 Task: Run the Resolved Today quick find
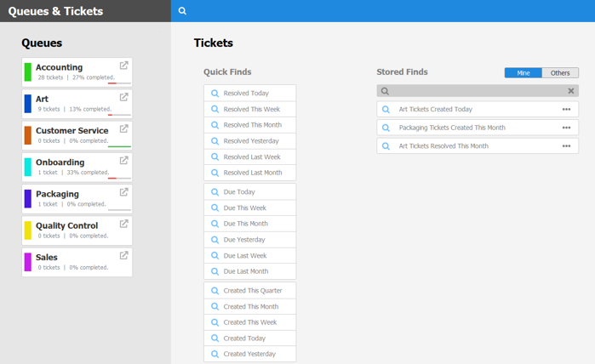point(249,93)
